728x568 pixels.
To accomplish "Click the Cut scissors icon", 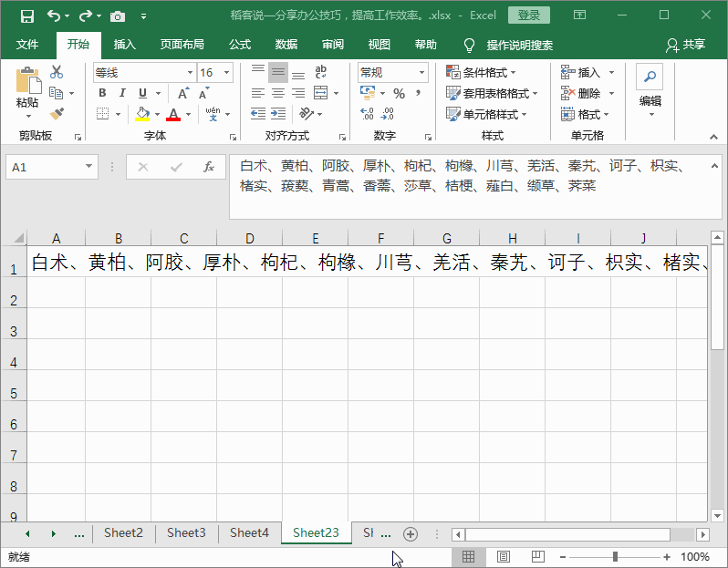I will tap(57, 73).
